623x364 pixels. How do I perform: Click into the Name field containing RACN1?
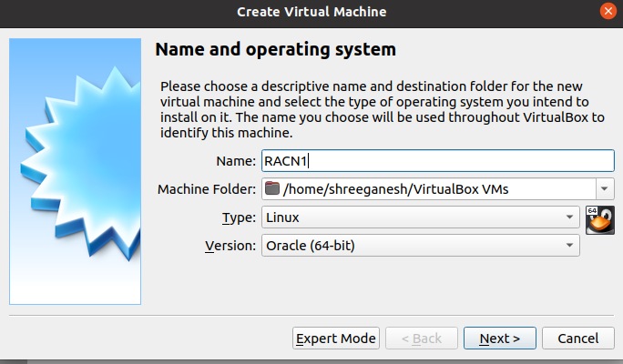[x=438, y=161]
